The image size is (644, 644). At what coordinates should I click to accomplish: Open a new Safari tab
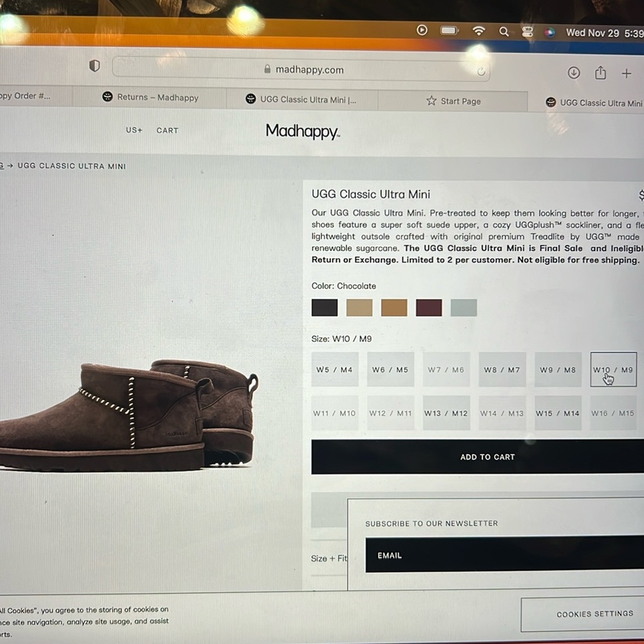(x=627, y=73)
